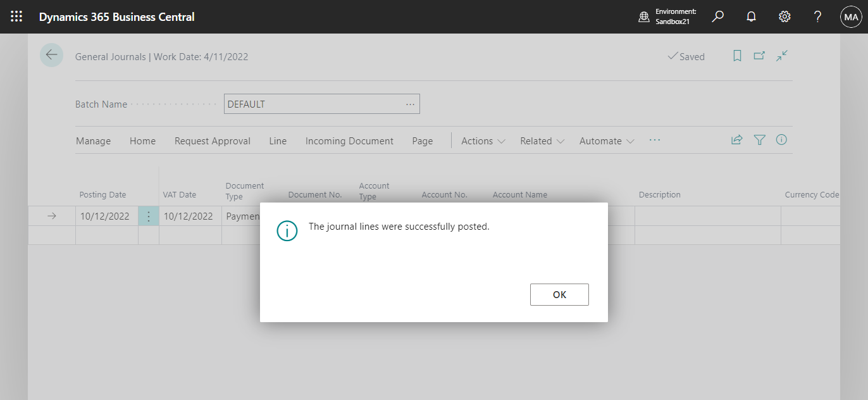The height and width of the screenshot is (400, 868).
Task: Open the search tool
Action: (717, 16)
